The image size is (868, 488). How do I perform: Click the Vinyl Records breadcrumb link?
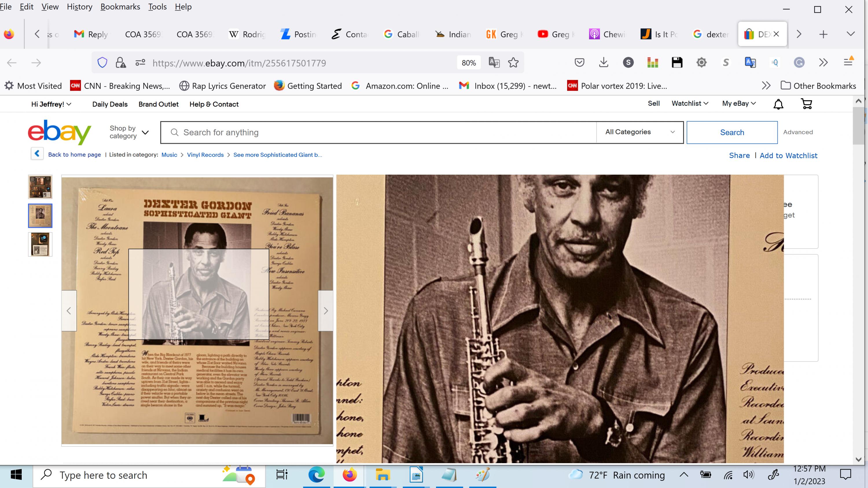(205, 154)
